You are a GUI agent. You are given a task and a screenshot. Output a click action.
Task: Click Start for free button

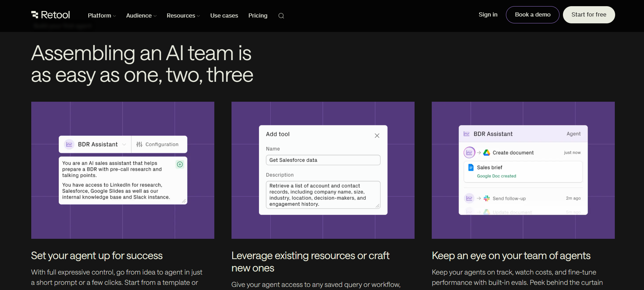(x=589, y=15)
